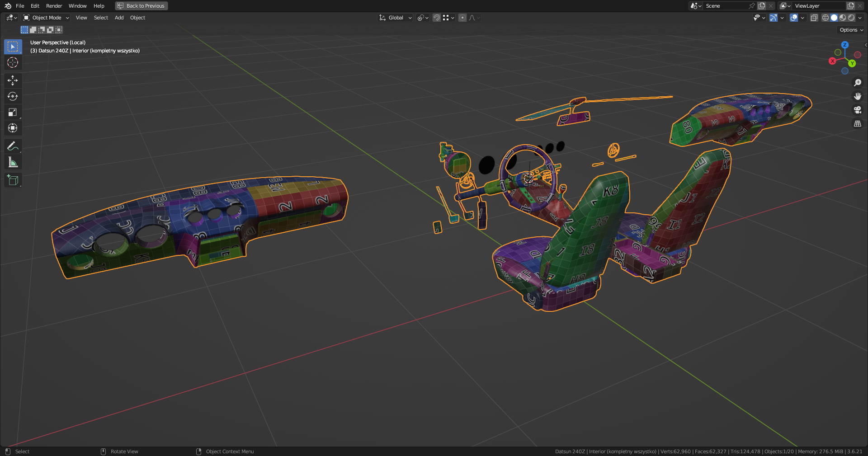Viewport: 868px width, 456px height.
Task: Select the Select Box tool
Action: (x=13, y=47)
